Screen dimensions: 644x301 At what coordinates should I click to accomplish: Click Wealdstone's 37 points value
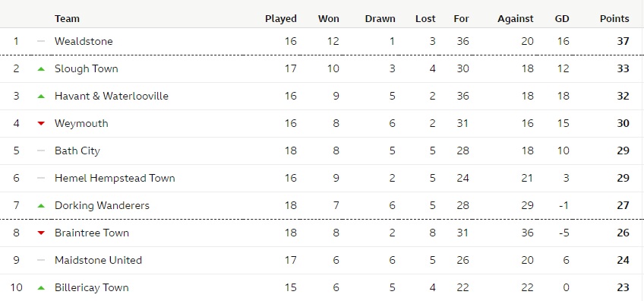pyautogui.click(x=623, y=41)
